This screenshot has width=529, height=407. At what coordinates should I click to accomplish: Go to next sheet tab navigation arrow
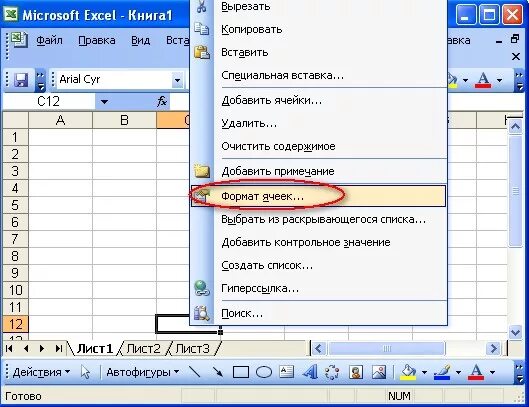point(42,348)
